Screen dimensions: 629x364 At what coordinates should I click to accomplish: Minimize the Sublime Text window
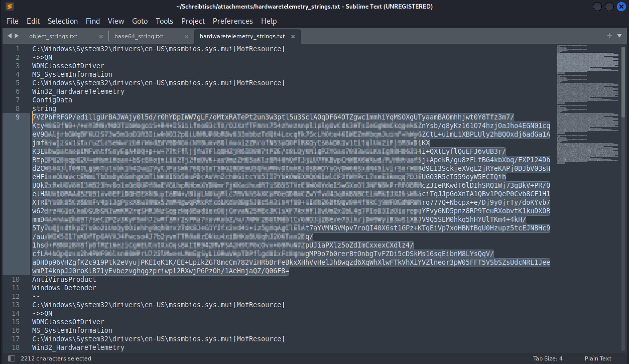(x=597, y=7)
